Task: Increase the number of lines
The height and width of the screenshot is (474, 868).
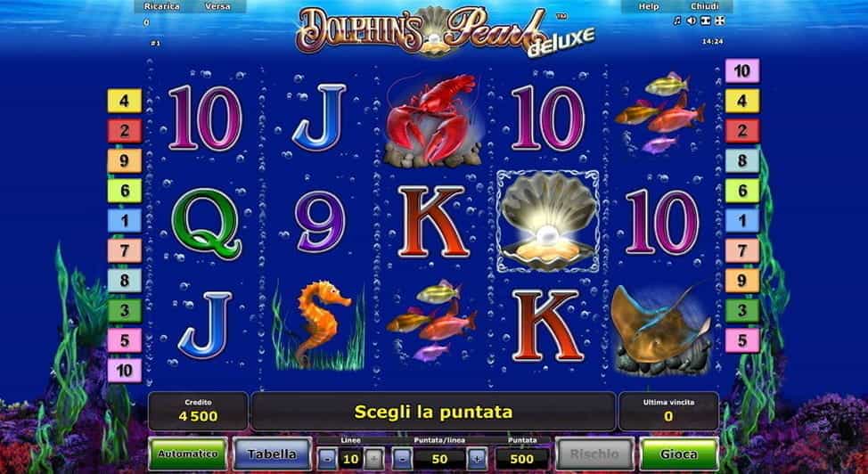Action: coord(373,459)
